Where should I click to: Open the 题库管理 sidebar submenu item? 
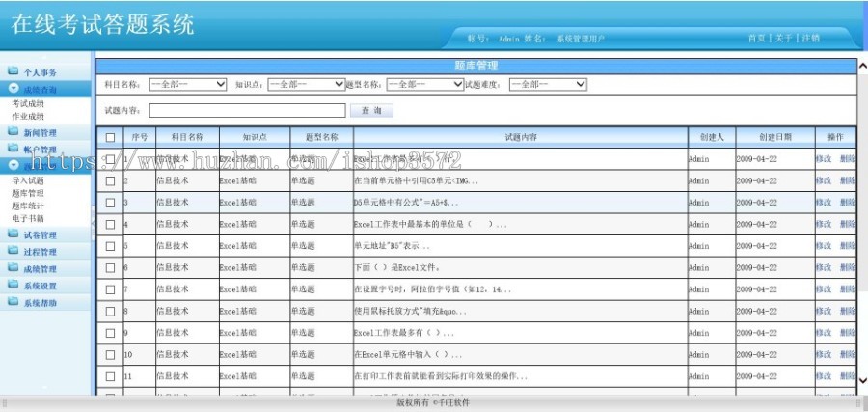pos(28,193)
